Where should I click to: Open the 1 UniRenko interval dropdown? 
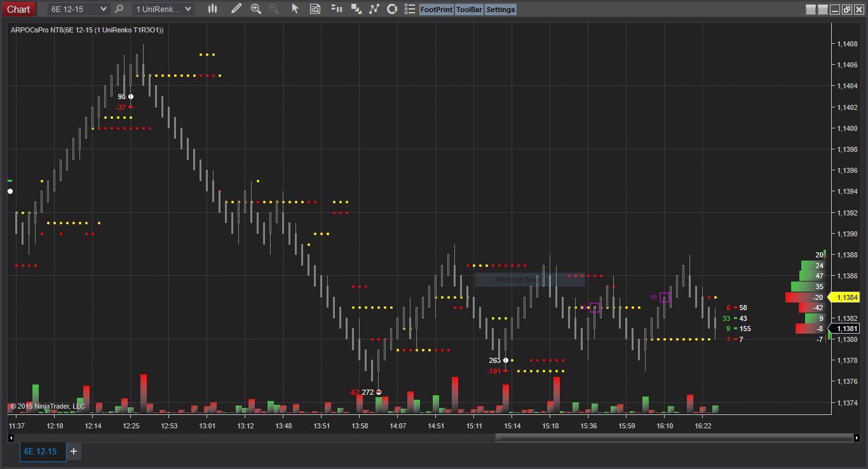[x=163, y=9]
